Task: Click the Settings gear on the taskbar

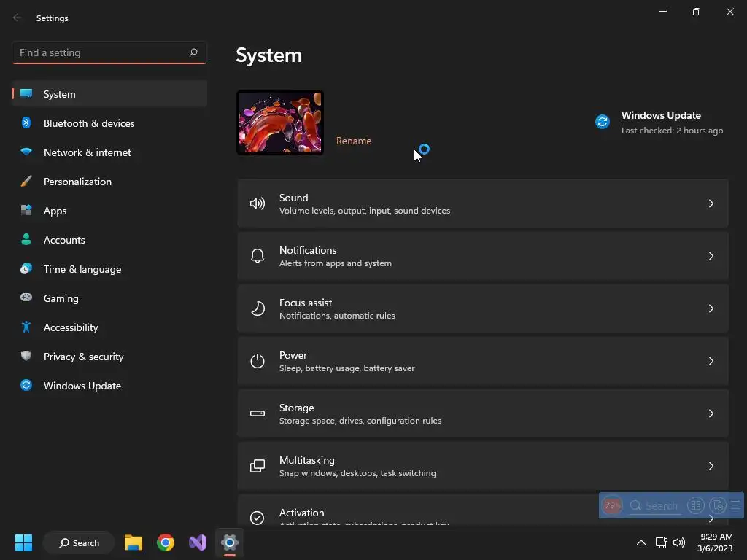Action: point(230,542)
